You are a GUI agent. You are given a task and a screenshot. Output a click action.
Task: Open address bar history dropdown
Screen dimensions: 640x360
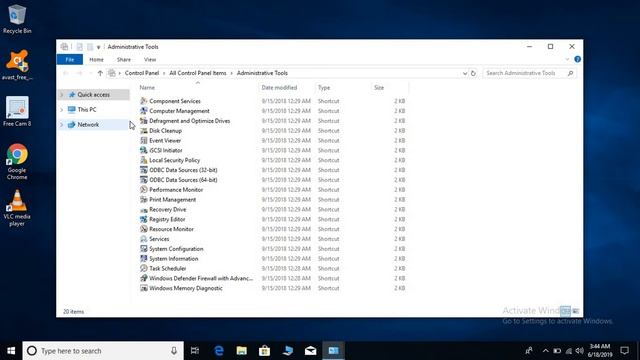point(464,73)
